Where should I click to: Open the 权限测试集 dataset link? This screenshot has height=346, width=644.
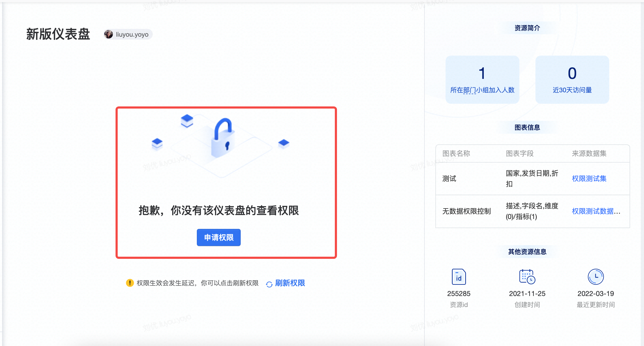[589, 179]
